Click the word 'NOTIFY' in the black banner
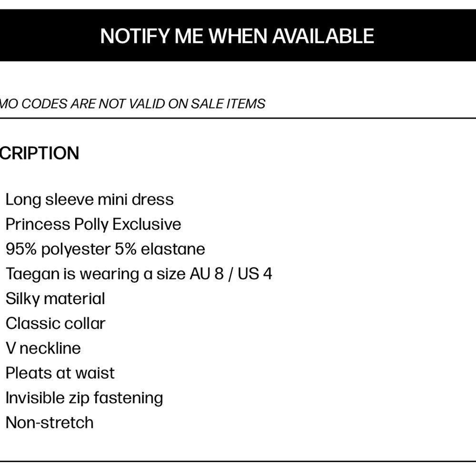This screenshot has width=476, height=476. click(x=135, y=36)
